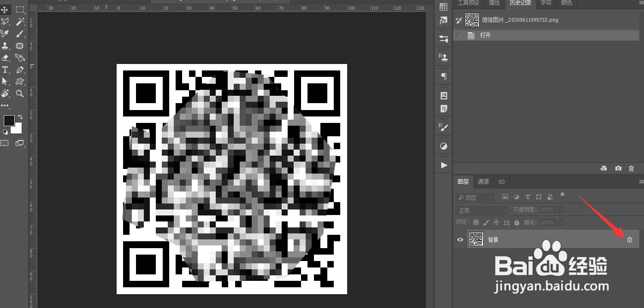Screen dimensions: 644x308
Task: Filter layers by pixel layers
Action: [505, 197]
